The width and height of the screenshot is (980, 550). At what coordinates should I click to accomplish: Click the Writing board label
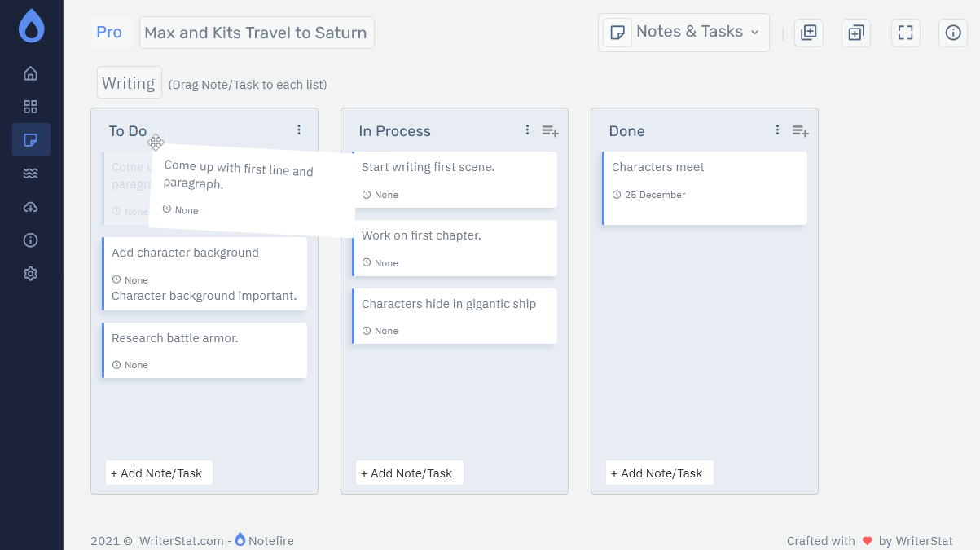point(129,82)
